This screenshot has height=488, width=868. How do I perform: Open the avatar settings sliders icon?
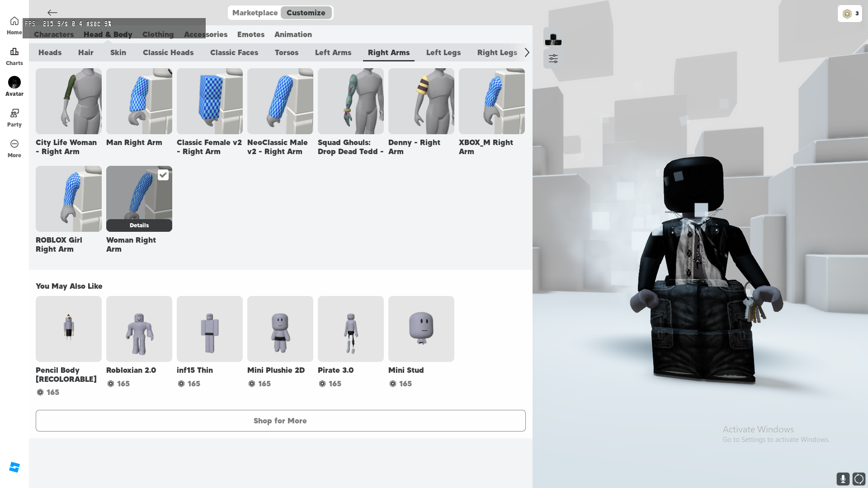pyautogui.click(x=553, y=59)
